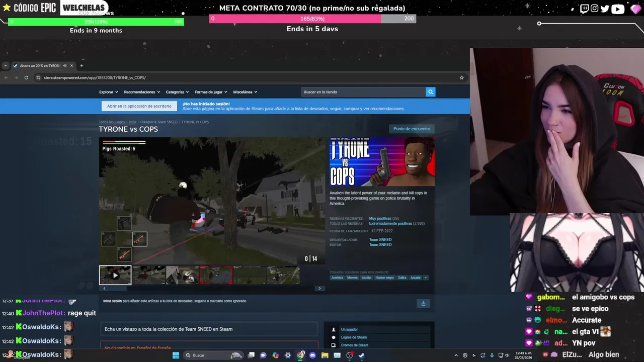
Task: Click the Sátira tag
Action: click(402, 278)
